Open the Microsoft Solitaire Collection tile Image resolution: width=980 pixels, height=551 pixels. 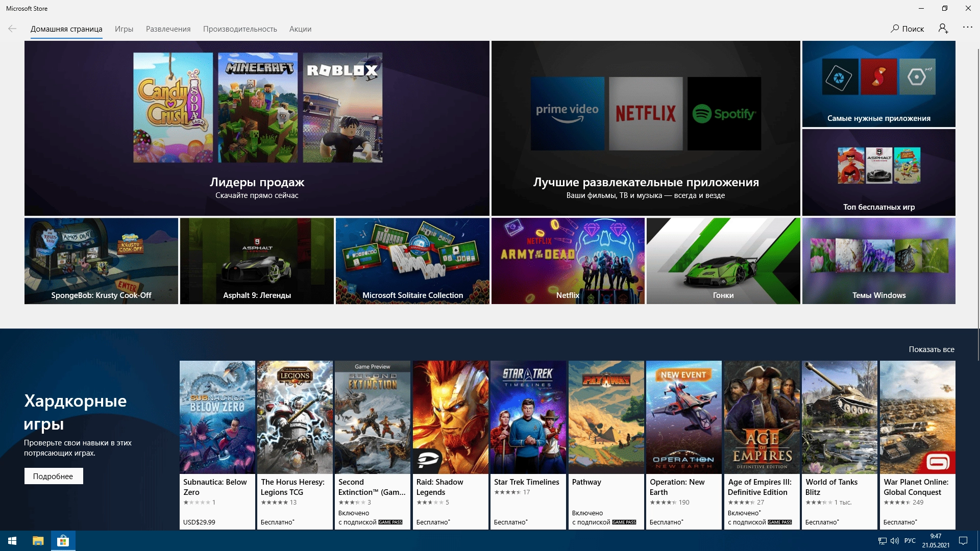[x=412, y=261]
